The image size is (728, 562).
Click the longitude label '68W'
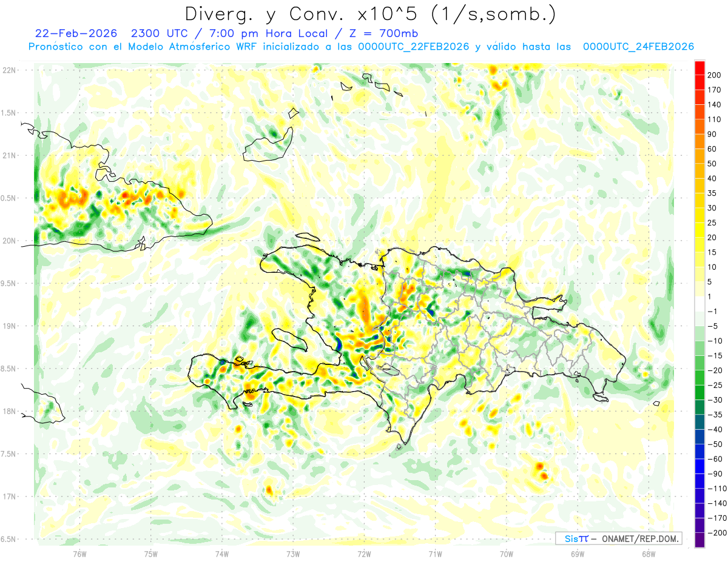[649, 554]
